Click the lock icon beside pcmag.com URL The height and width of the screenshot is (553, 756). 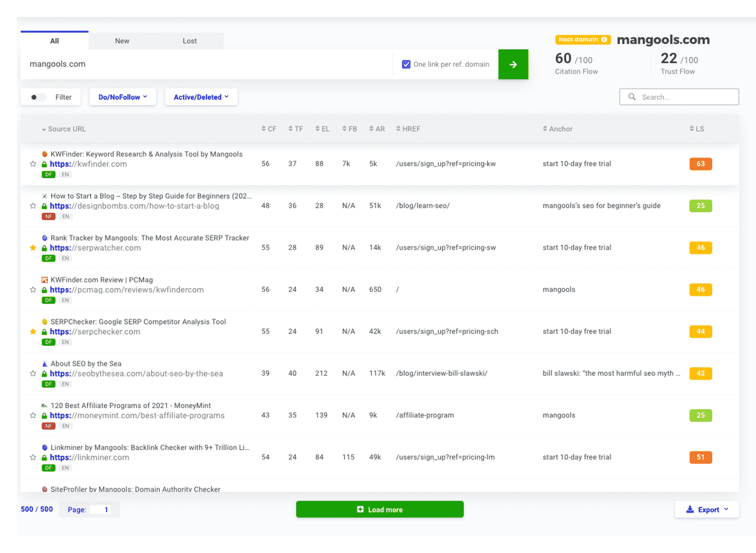(44, 290)
